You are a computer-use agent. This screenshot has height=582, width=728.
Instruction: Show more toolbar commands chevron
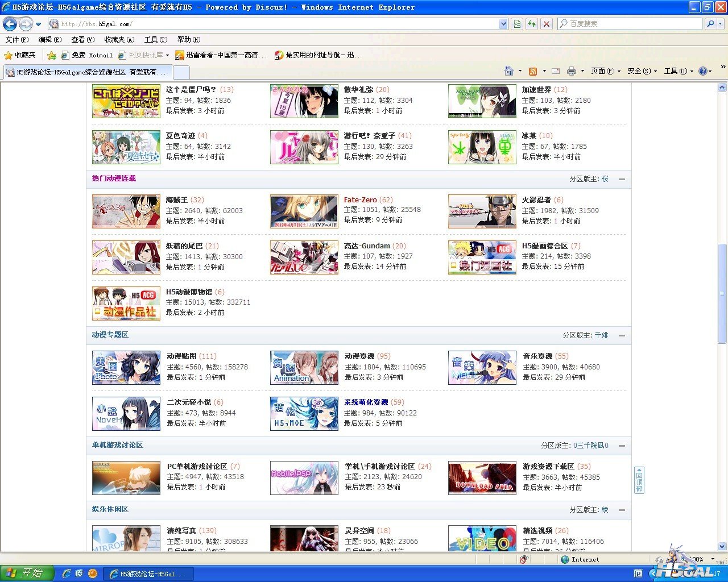coord(723,67)
